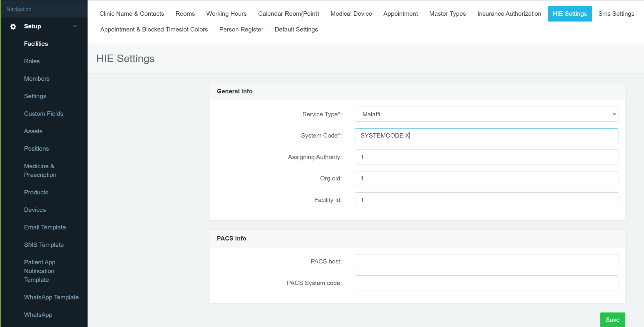Click the green Save button
The image size is (644, 327).
click(x=612, y=320)
